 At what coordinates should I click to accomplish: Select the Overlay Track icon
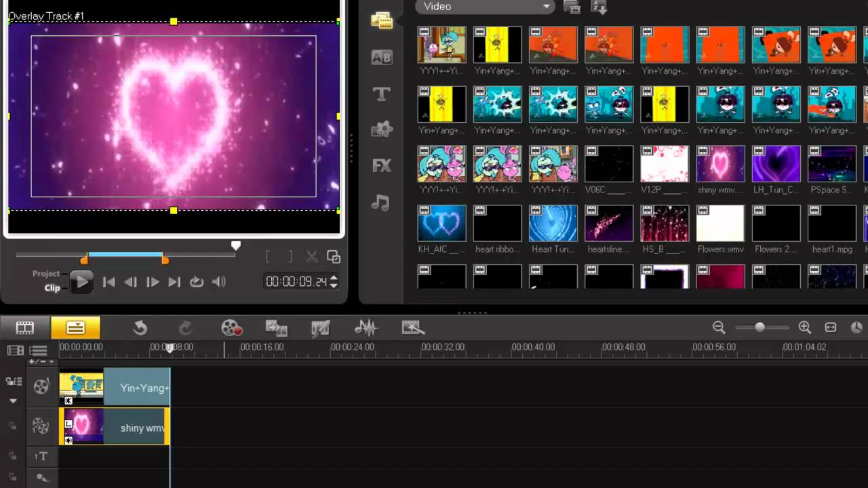41,426
